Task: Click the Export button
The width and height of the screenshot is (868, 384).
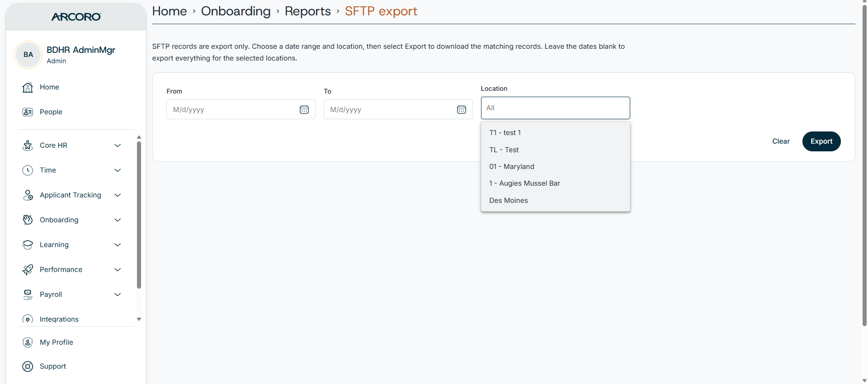Action: pyautogui.click(x=821, y=141)
